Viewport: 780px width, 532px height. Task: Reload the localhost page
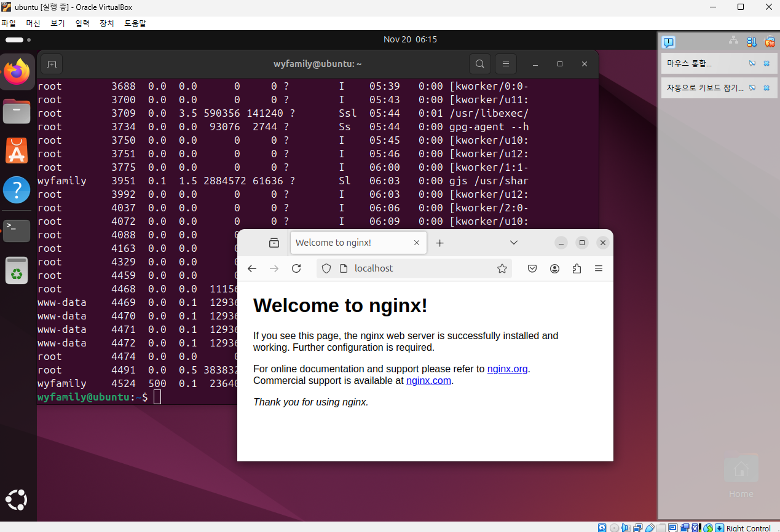point(296,268)
